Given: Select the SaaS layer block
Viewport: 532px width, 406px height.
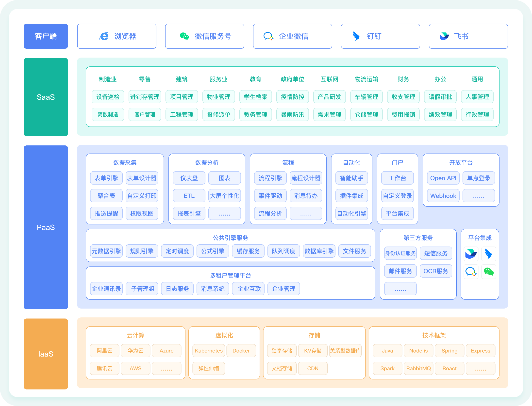Looking at the screenshot, I should point(46,97).
